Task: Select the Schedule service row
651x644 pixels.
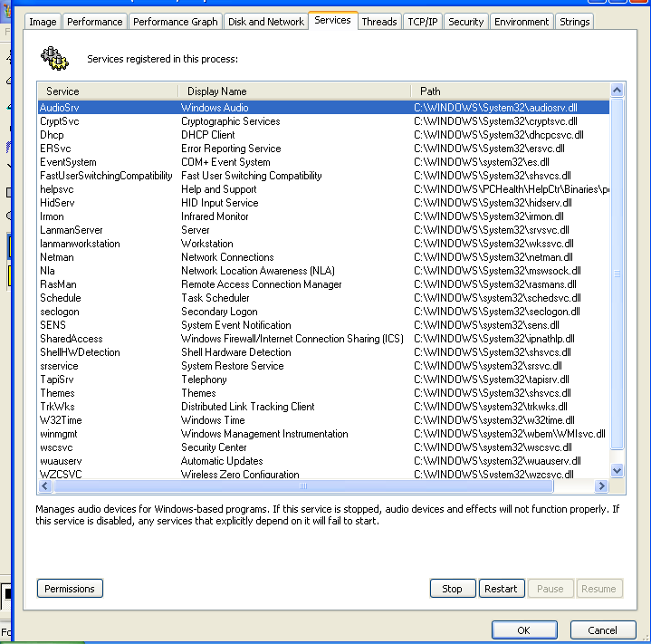Action: [323, 298]
